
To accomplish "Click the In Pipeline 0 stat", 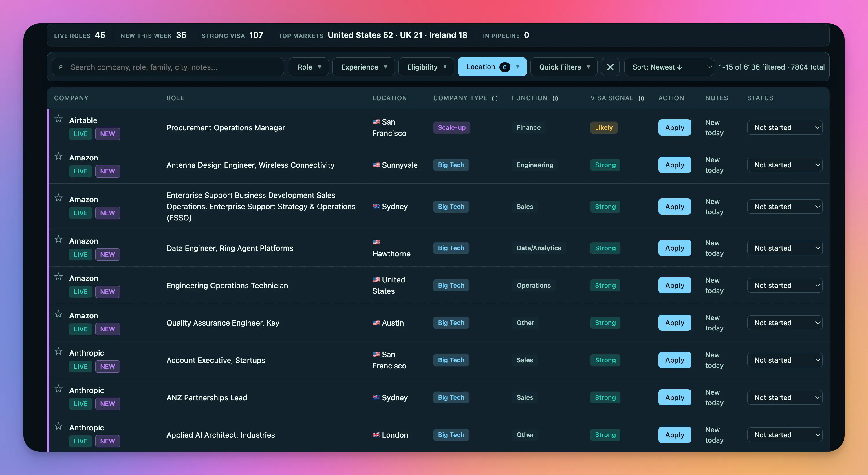I will tap(506, 35).
